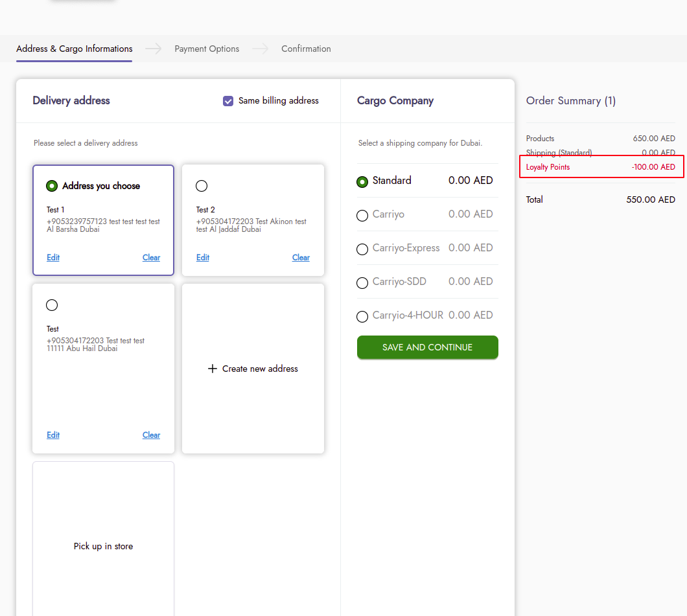The height and width of the screenshot is (616, 687).
Task: Edit the Abu Hail Test address
Action: tap(53, 435)
